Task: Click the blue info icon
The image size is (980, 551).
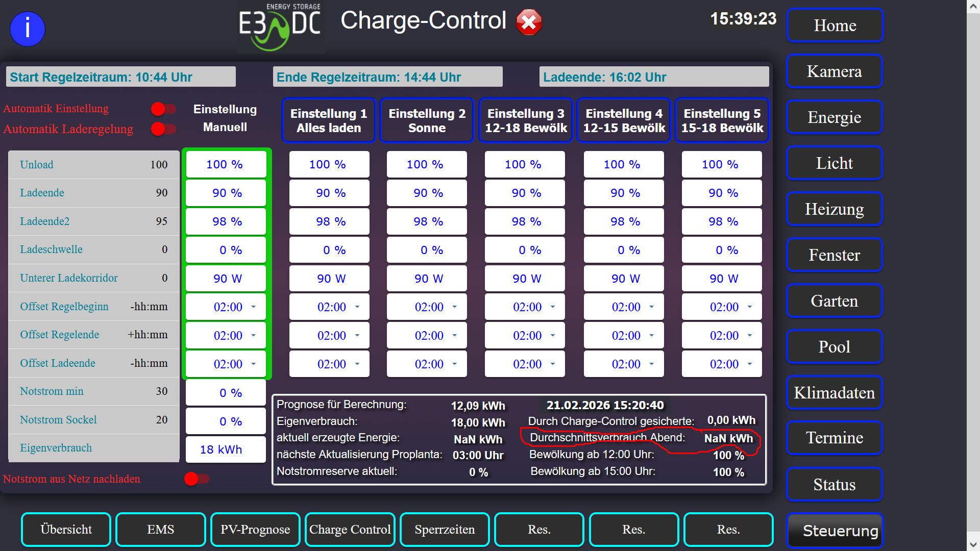Action: (x=28, y=29)
